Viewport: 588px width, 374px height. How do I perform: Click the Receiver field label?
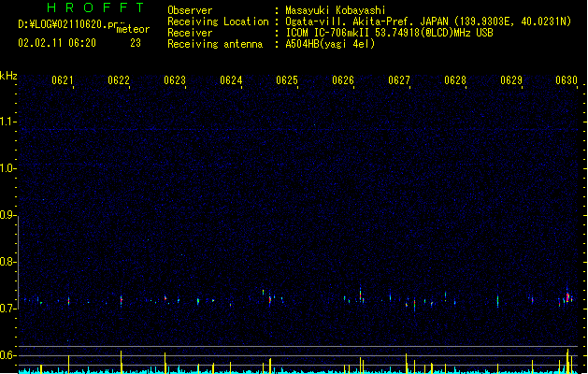(190, 33)
